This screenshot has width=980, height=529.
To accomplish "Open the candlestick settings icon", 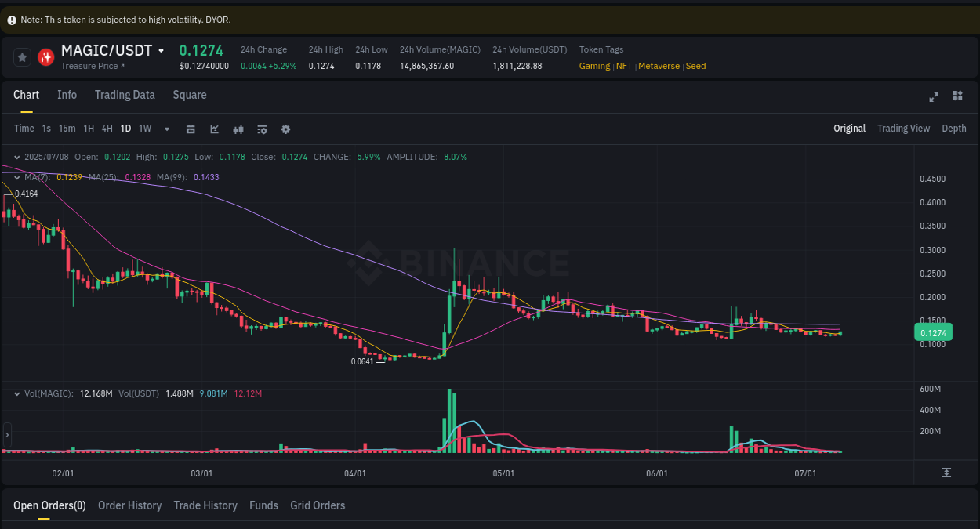I will (x=238, y=129).
